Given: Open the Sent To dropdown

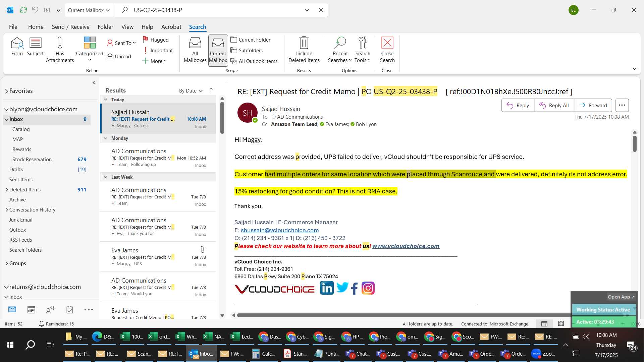Looking at the screenshot, I should (121, 43).
